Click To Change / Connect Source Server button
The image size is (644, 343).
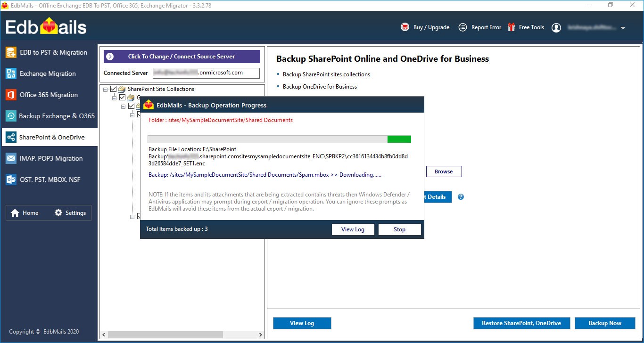[182, 57]
